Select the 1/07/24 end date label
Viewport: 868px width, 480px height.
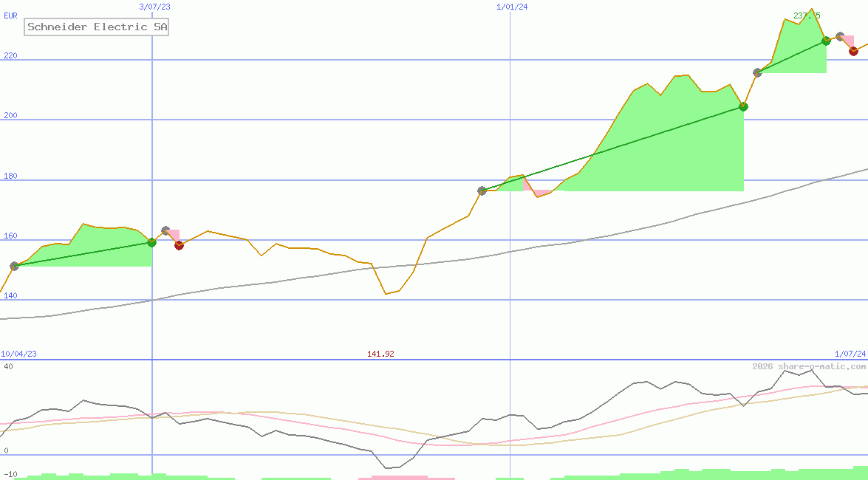click(850, 354)
